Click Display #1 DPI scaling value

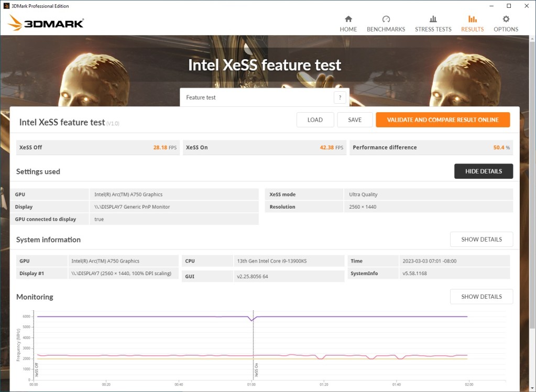[122, 274]
